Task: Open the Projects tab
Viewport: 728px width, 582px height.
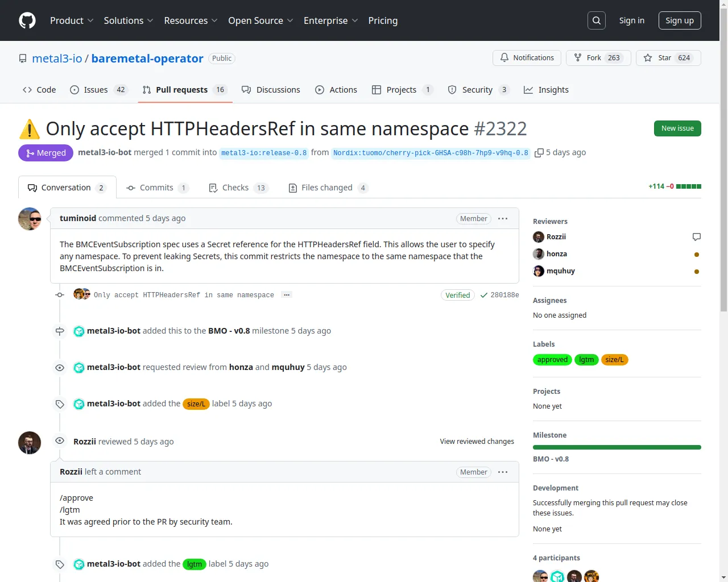Action: [x=402, y=90]
